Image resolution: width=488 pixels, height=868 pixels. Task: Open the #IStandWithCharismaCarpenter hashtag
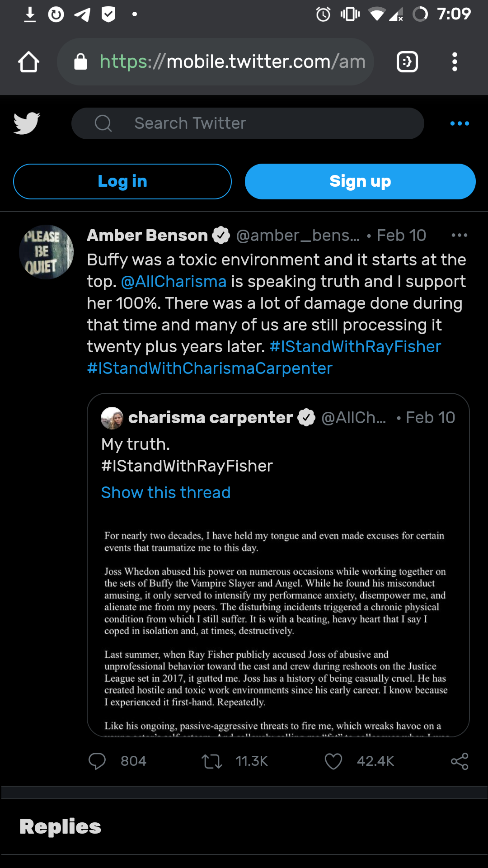(x=210, y=368)
